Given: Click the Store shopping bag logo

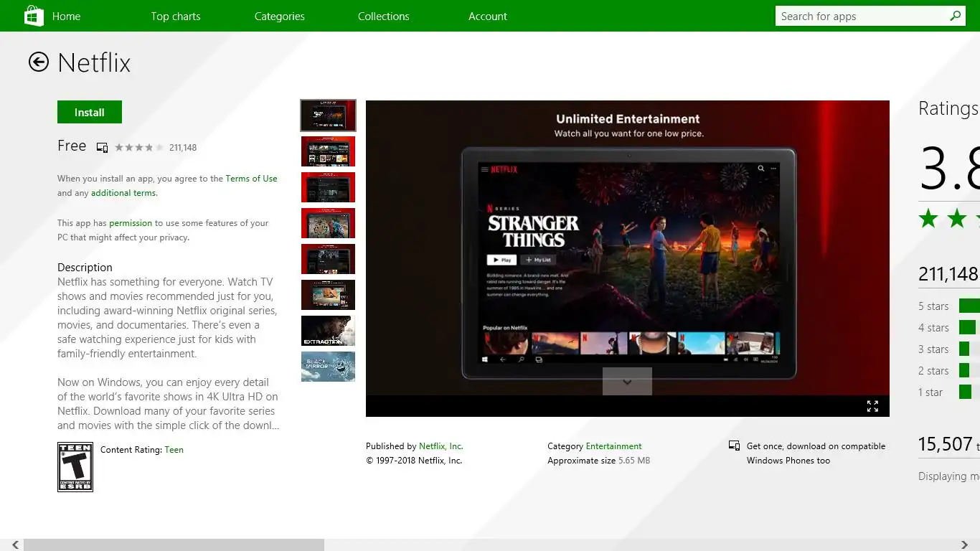Looking at the screenshot, I should point(34,16).
